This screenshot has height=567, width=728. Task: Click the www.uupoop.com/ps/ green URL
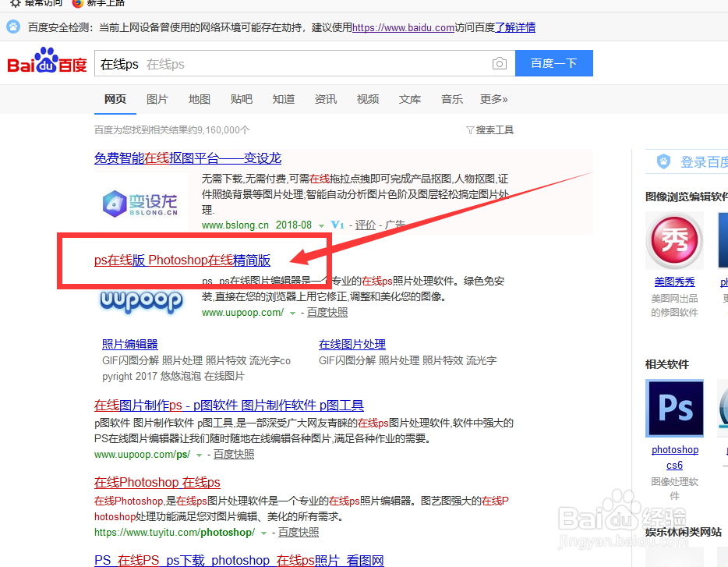(142, 455)
